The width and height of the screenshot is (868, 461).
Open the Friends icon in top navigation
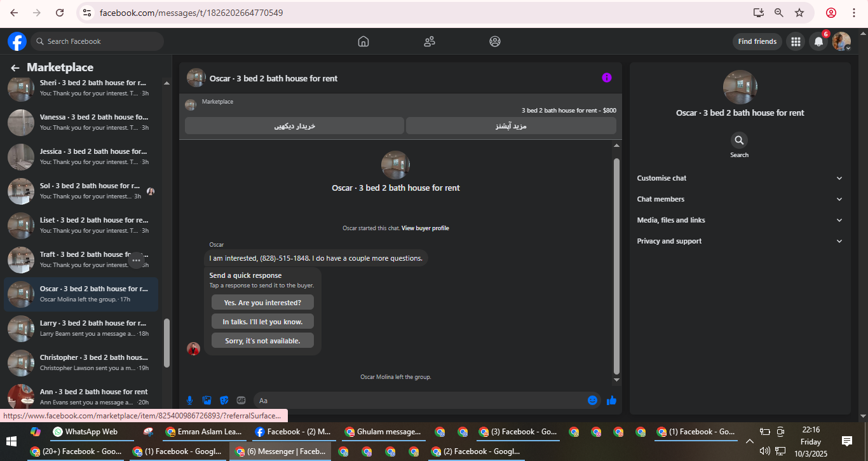(430, 41)
